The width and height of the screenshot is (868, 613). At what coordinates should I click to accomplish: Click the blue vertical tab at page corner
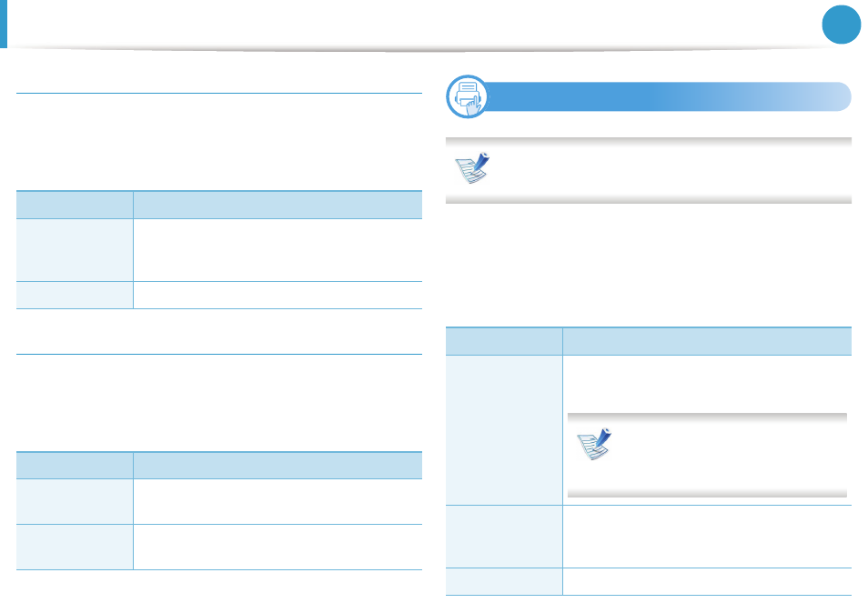pyautogui.click(x=4, y=24)
